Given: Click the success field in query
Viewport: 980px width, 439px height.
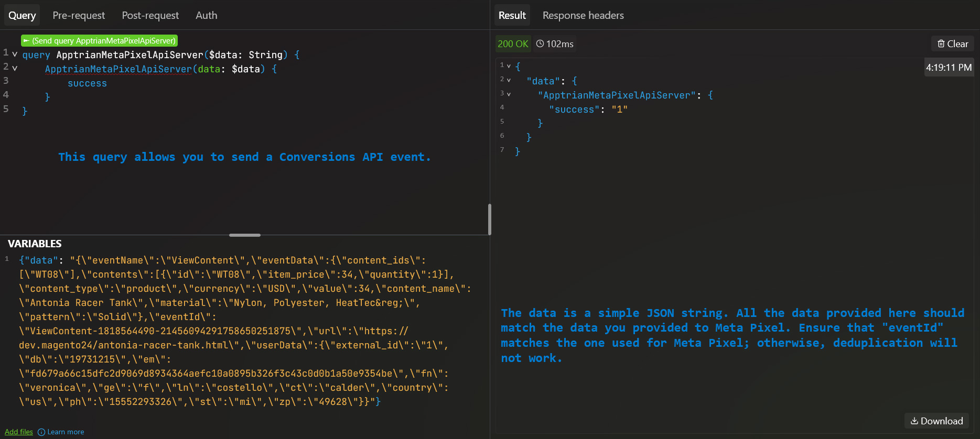Looking at the screenshot, I should click(87, 83).
